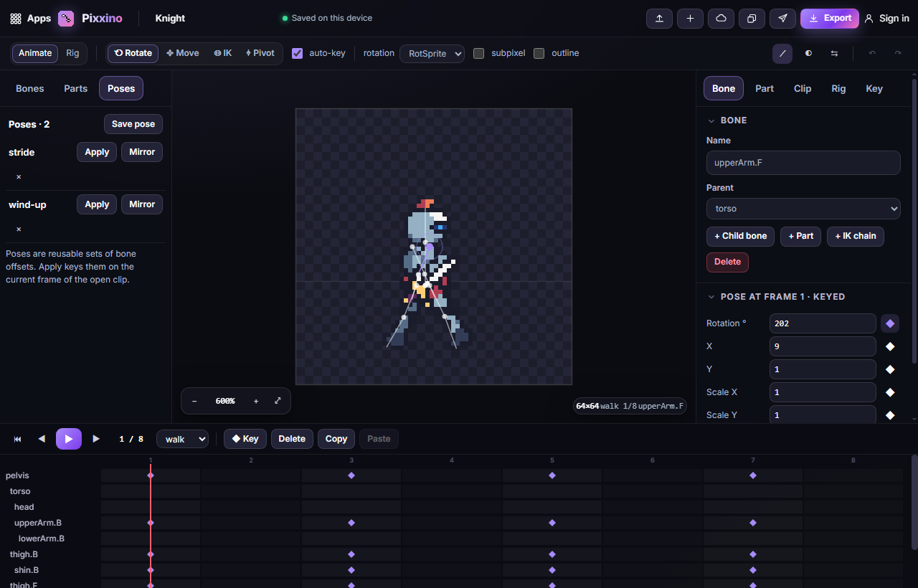Toggle the auto-key checkbox

pyautogui.click(x=298, y=53)
